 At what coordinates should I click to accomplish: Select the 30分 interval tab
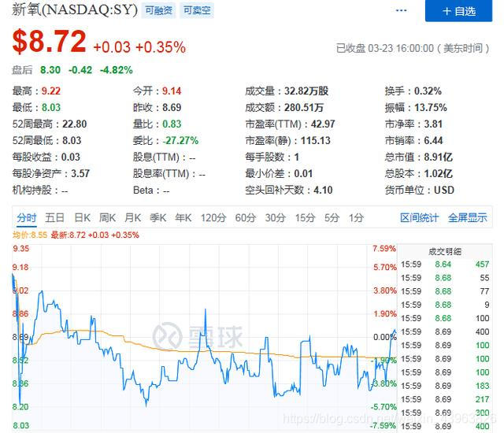(x=275, y=218)
